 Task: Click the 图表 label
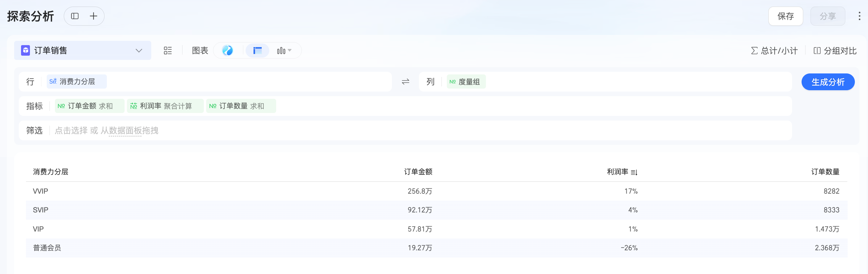(200, 51)
